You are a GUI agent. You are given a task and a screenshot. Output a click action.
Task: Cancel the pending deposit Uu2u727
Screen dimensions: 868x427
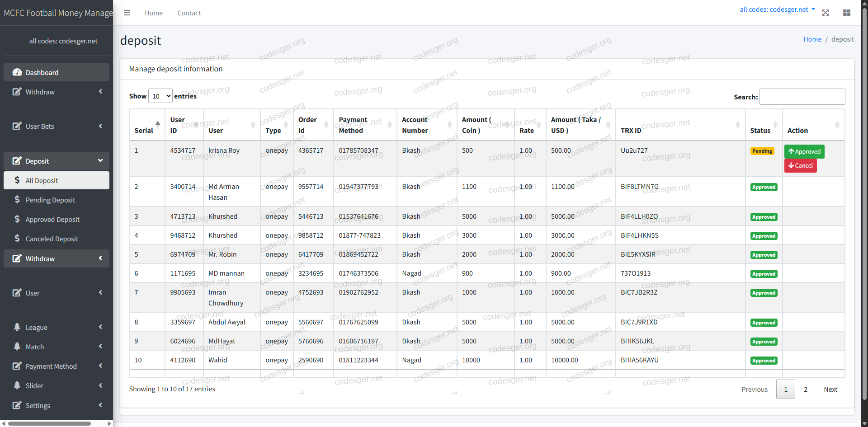800,166
